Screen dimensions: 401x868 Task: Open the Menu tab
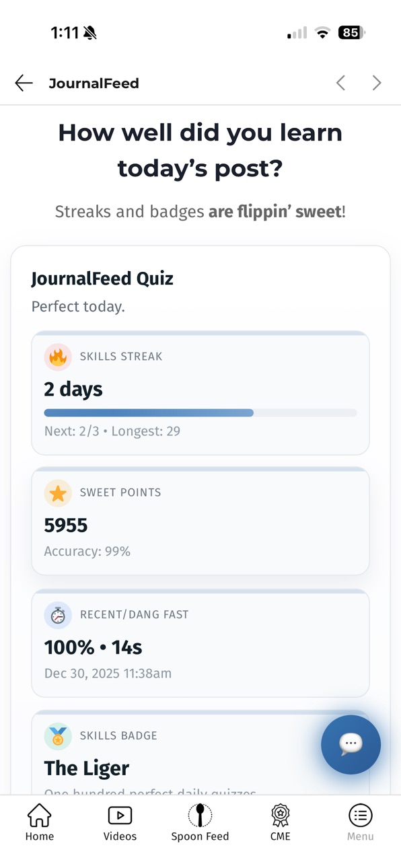click(360, 823)
